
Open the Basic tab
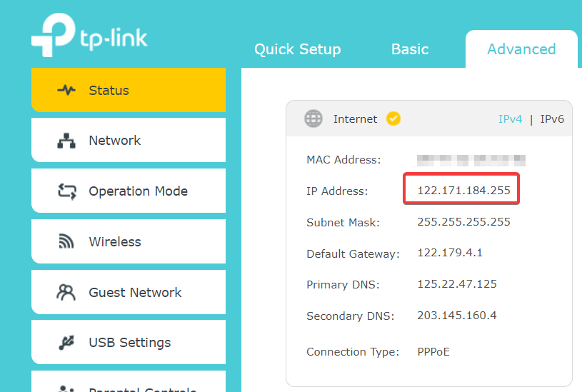[410, 49]
